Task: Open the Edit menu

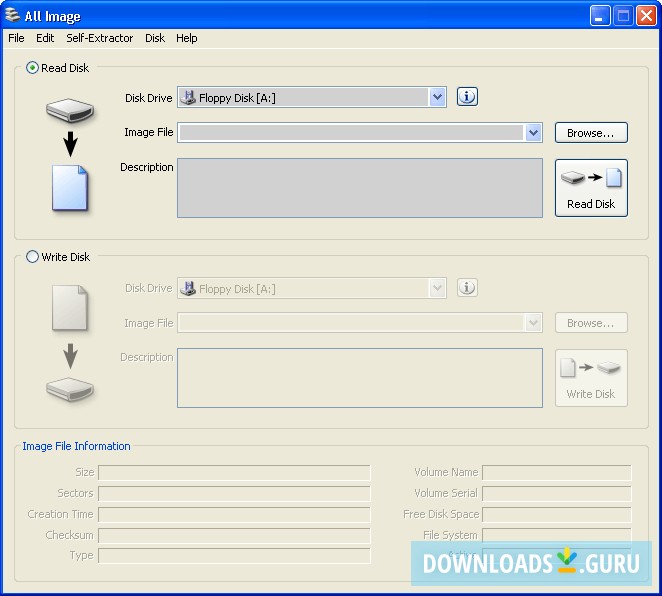Action: click(x=45, y=38)
